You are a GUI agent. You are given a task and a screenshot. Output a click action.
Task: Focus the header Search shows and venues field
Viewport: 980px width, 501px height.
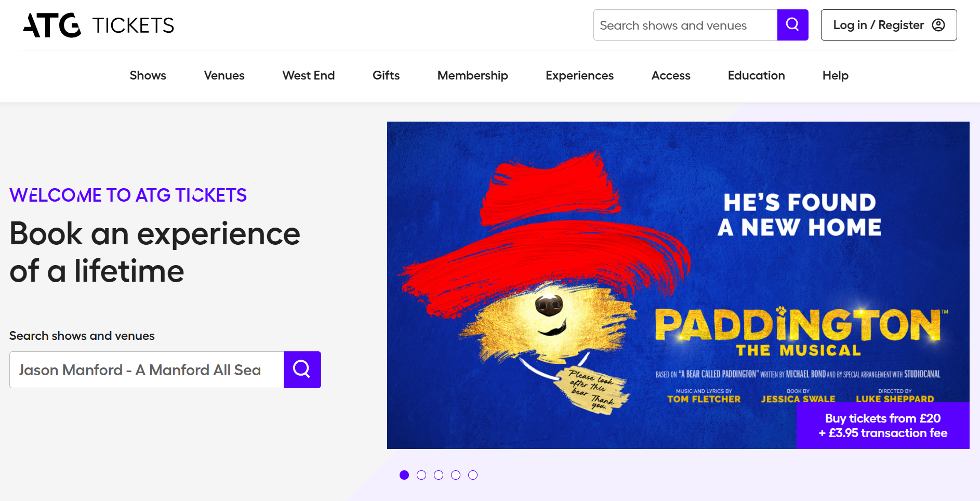point(685,25)
